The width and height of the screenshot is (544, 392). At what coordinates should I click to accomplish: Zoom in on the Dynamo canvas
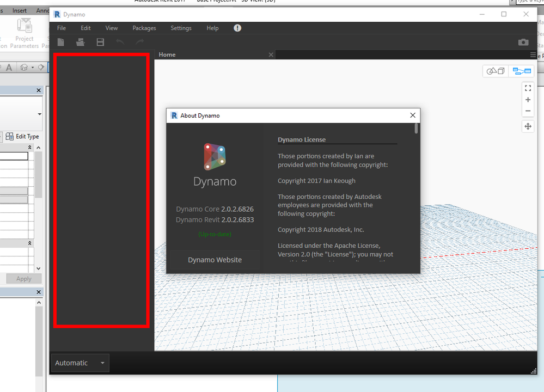click(528, 100)
